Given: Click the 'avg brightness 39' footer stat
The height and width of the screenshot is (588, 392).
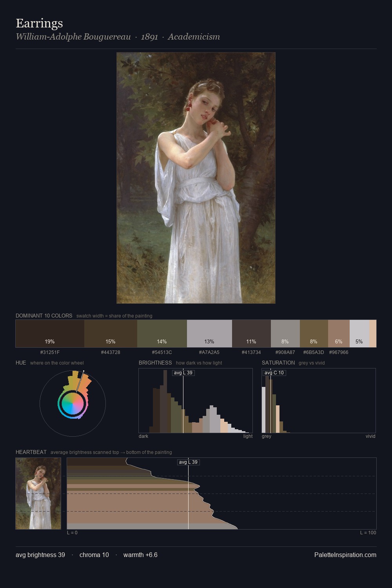Looking at the screenshot, I should [40, 555].
